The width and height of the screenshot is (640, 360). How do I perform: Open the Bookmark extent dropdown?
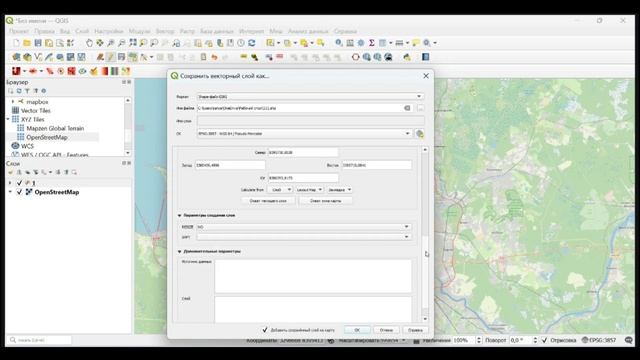(x=339, y=190)
